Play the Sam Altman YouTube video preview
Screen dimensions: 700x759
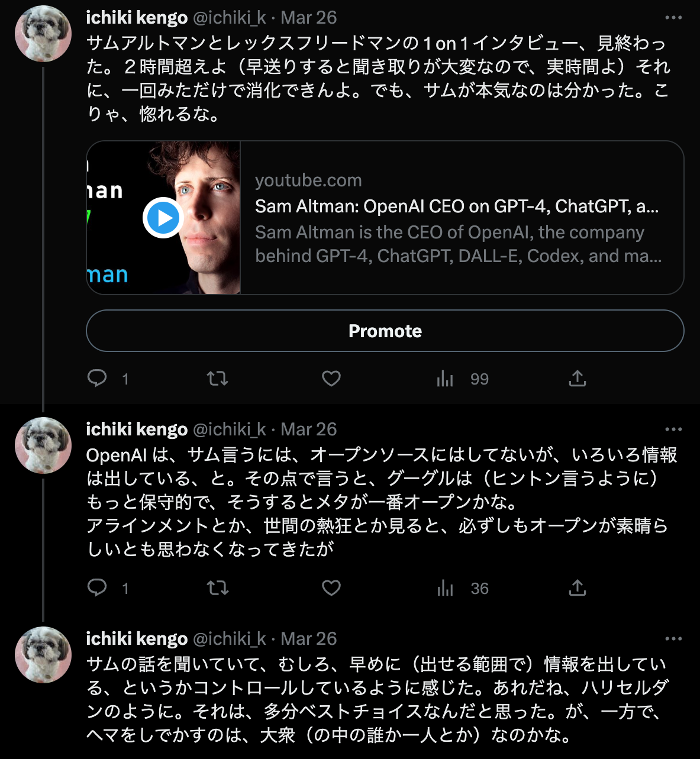pyautogui.click(x=163, y=218)
